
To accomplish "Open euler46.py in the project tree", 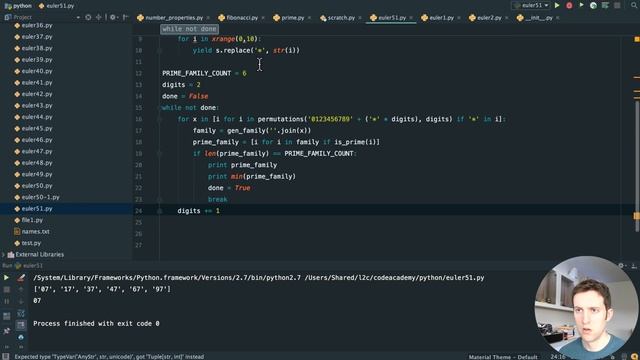I will (x=37, y=140).
